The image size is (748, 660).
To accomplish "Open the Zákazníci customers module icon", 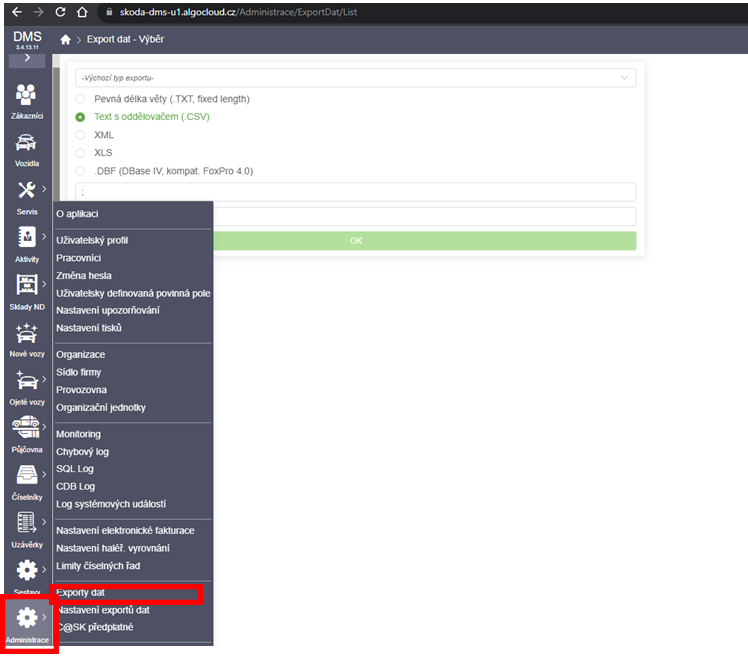I will (x=28, y=95).
